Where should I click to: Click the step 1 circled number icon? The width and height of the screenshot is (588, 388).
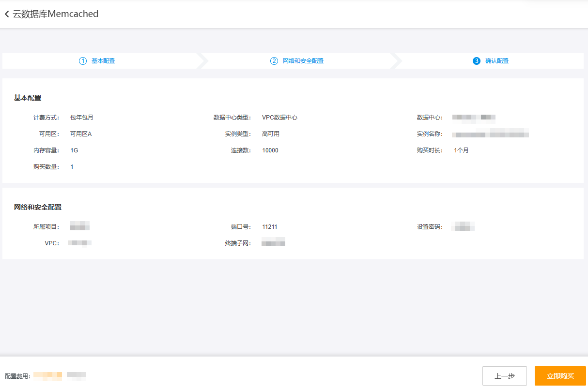point(83,61)
